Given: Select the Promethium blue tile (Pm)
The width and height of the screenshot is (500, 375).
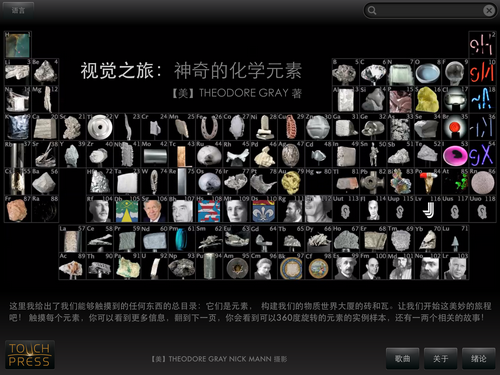Looking at the screenshot, I should (x=182, y=239).
